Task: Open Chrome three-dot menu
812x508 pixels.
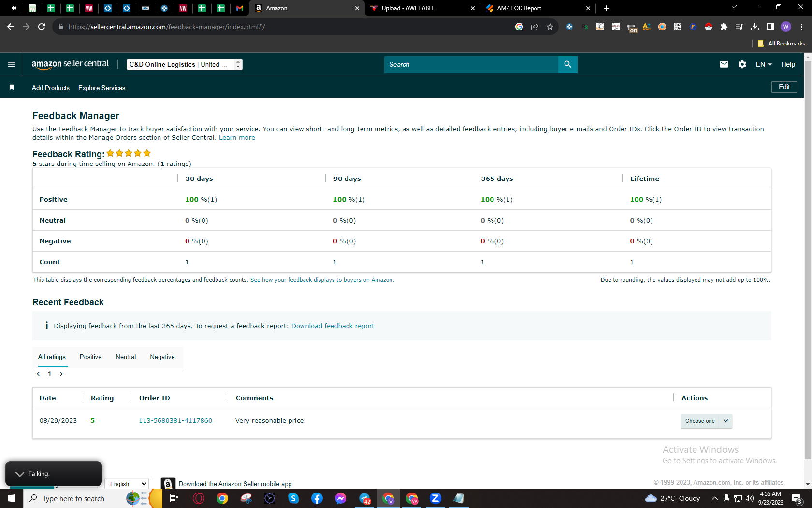Action: [801, 27]
